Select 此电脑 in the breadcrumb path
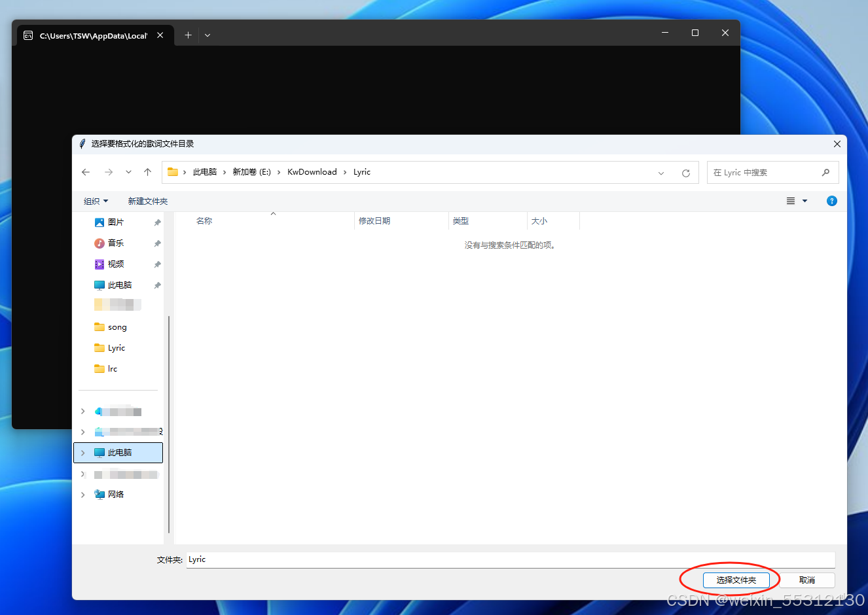Image resolution: width=868 pixels, height=615 pixels. point(205,172)
